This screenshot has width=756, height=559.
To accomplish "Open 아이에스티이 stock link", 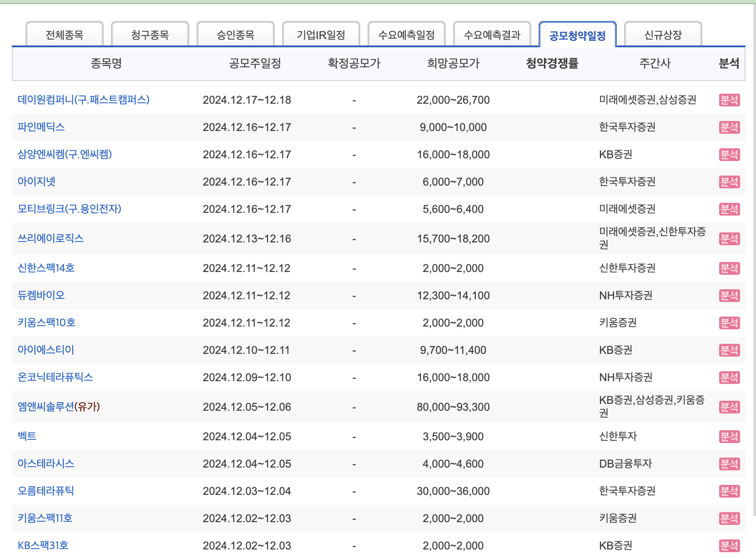I will click(46, 350).
